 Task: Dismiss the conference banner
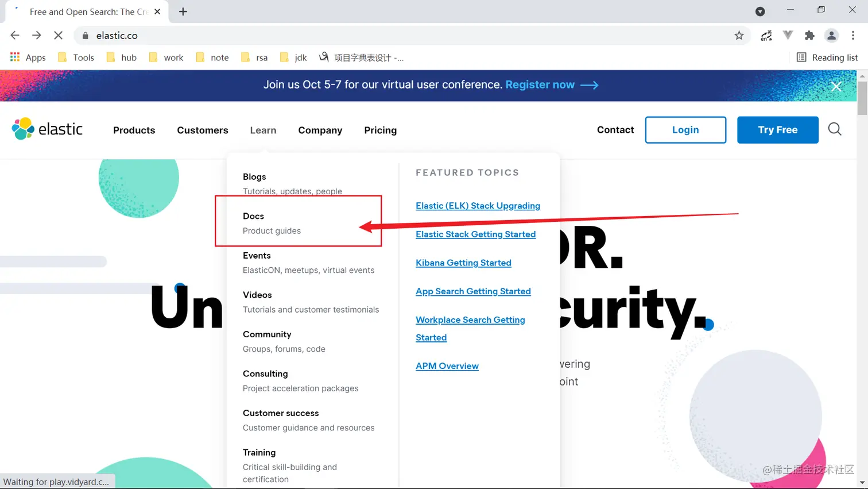pyautogui.click(x=836, y=86)
